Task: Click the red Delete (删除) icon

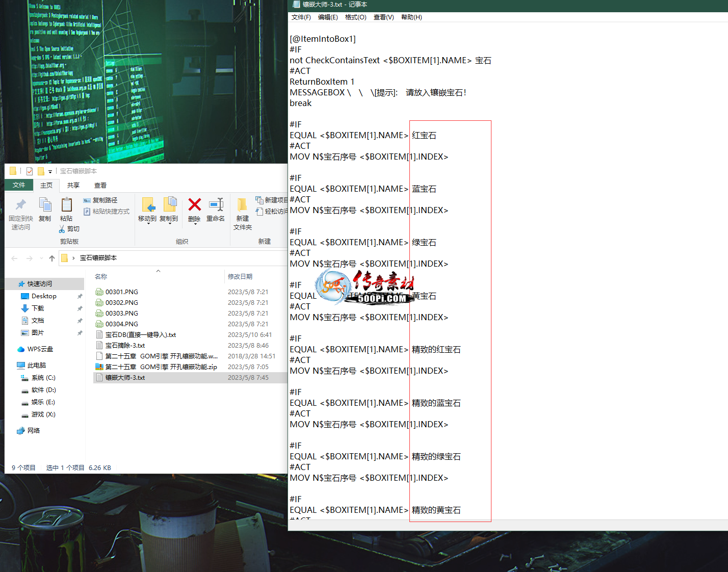Action: click(x=194, y=204)
